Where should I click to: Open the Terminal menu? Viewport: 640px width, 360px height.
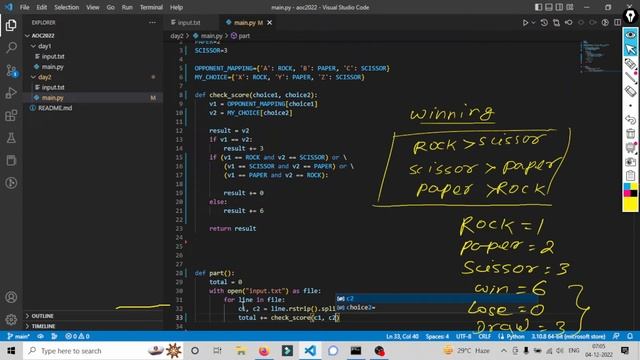point(151,7)
